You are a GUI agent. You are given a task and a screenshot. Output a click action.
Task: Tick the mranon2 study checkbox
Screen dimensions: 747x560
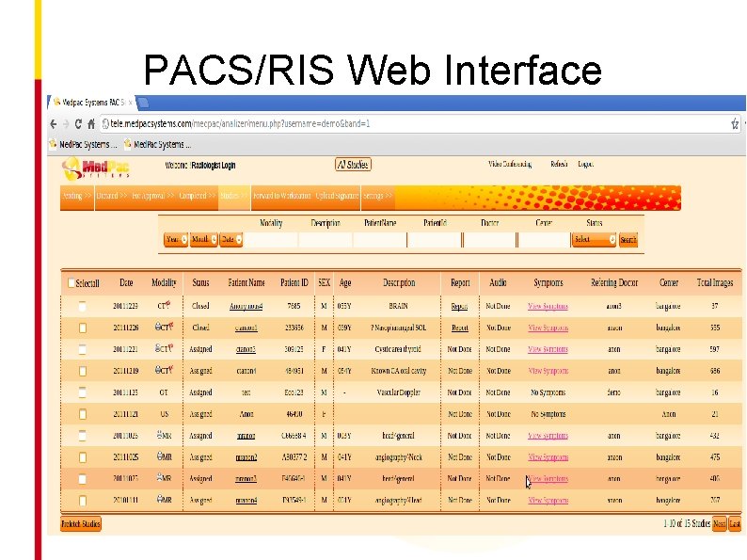click(x=83, y=457)
